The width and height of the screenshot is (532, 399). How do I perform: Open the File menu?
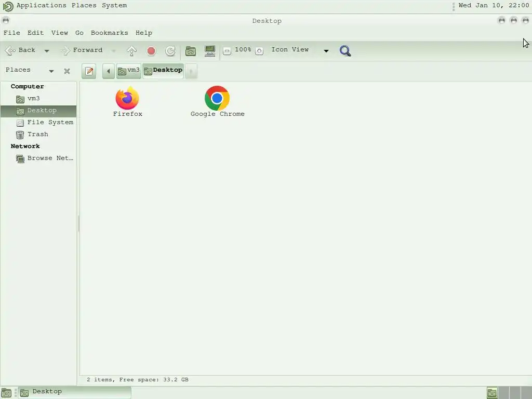click(x=12, y=33)
